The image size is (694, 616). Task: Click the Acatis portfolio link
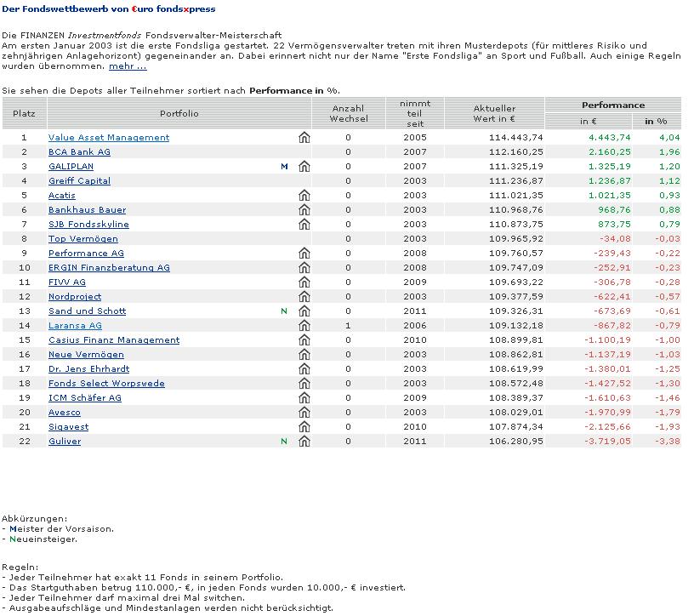pyautogui.click(x=62, y=196)
